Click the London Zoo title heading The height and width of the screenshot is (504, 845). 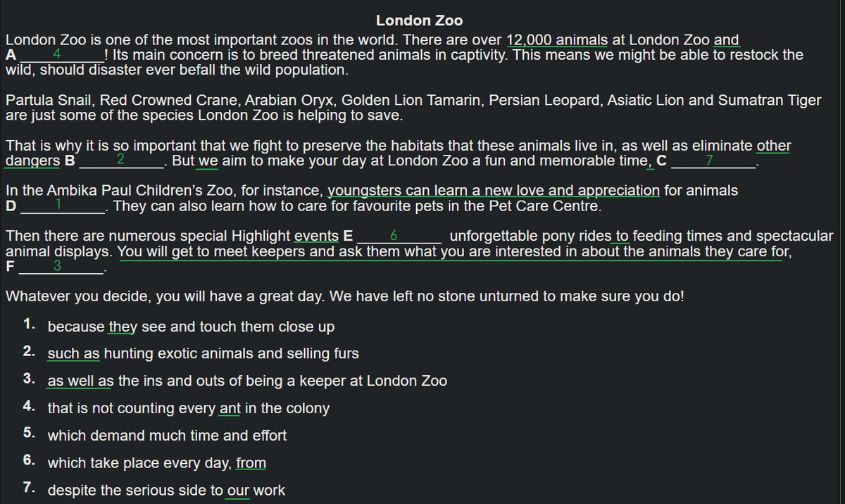tap(420, 20)
